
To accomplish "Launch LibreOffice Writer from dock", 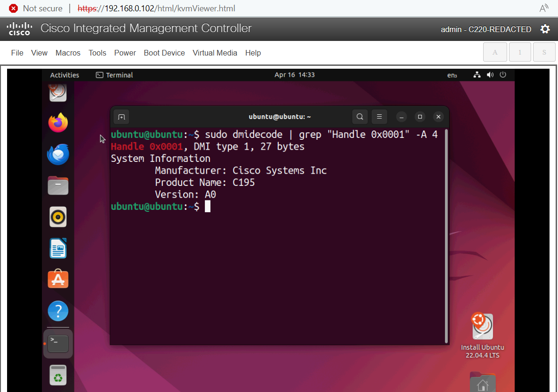I will pos(58,248).
